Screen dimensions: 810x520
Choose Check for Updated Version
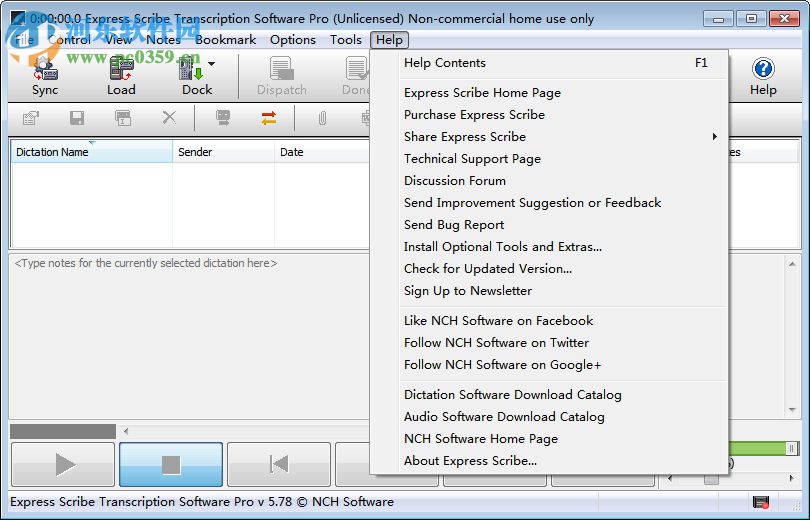550,269
